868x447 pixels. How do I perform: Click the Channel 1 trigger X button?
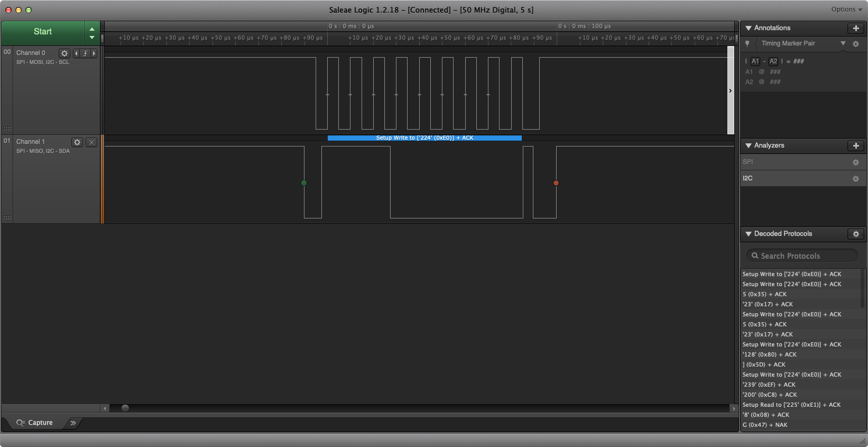pyautogui.click(x=91, y=142)
